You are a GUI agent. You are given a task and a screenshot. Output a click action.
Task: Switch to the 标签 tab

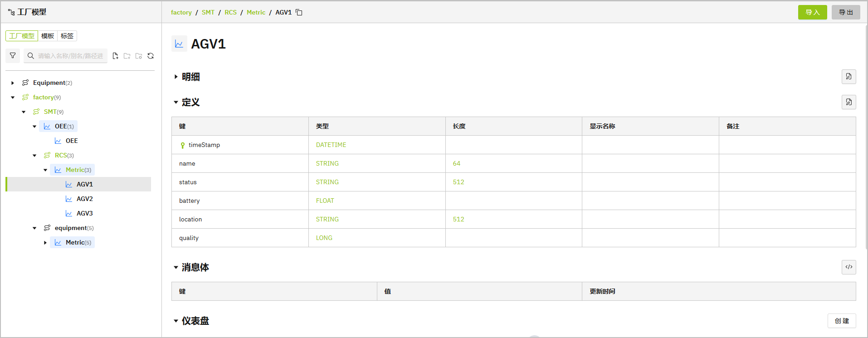pyautogui.click(x=67, y=36)
